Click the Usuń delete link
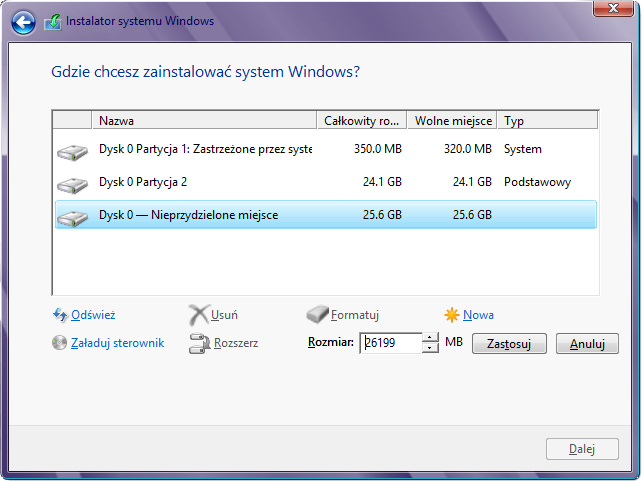Screen dimensions: 642x481 coord(224,315)
